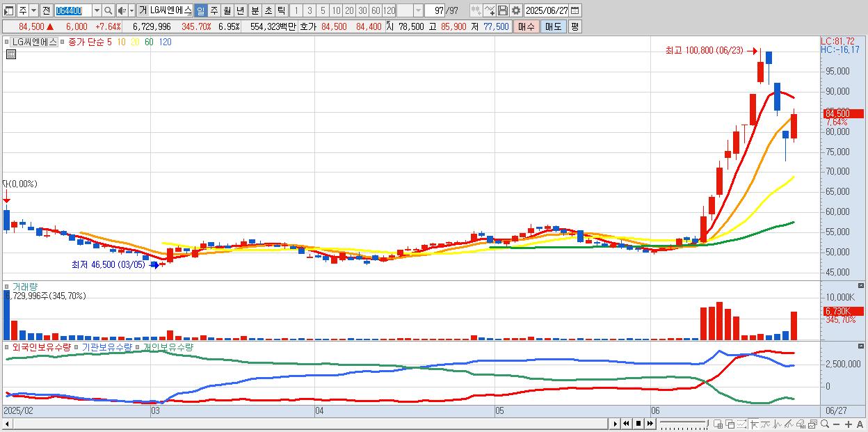Click the date field showing 2025/06/27
Screen dimensions: 868x432
tap(547, 10)
